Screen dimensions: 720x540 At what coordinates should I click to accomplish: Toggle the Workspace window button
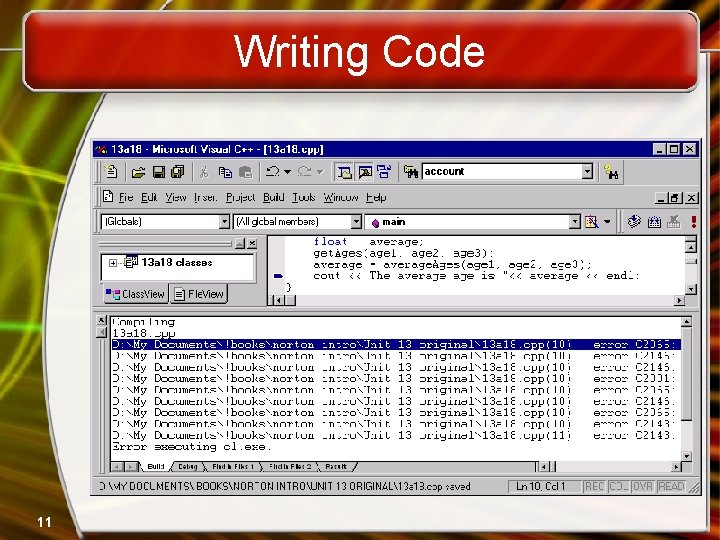(x=344, y=172)
